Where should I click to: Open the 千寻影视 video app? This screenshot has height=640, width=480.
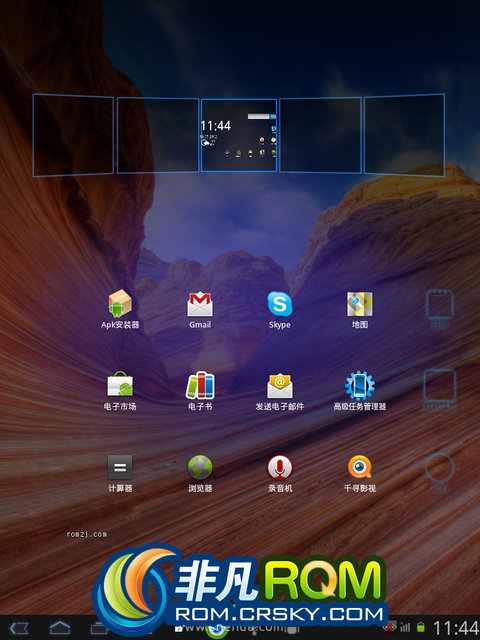pyautogui.click(x=360, y=473)
